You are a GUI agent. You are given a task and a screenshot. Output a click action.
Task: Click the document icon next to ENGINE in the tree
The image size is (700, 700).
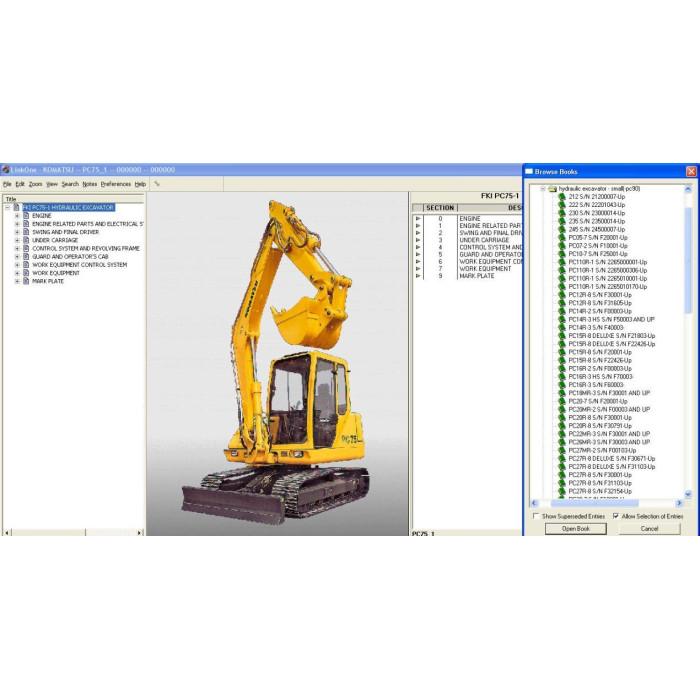(x=26, y=216)
